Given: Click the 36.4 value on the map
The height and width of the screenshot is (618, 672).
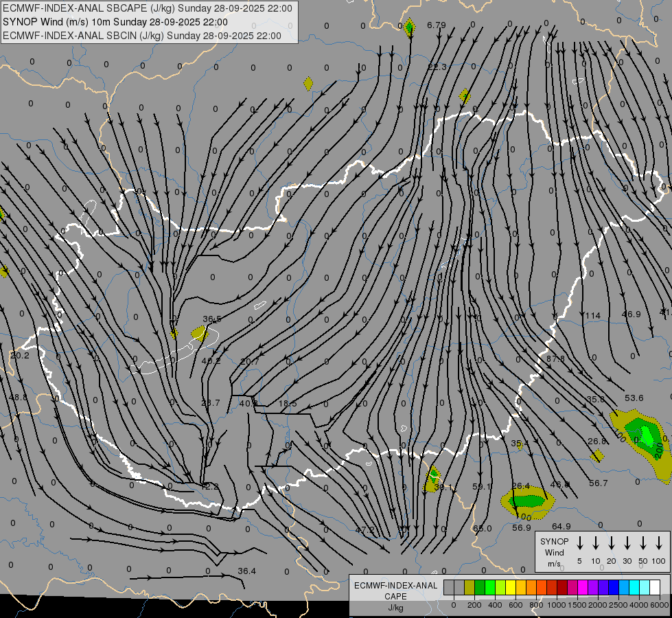Looking at the screenshot, I should point(247,571).
